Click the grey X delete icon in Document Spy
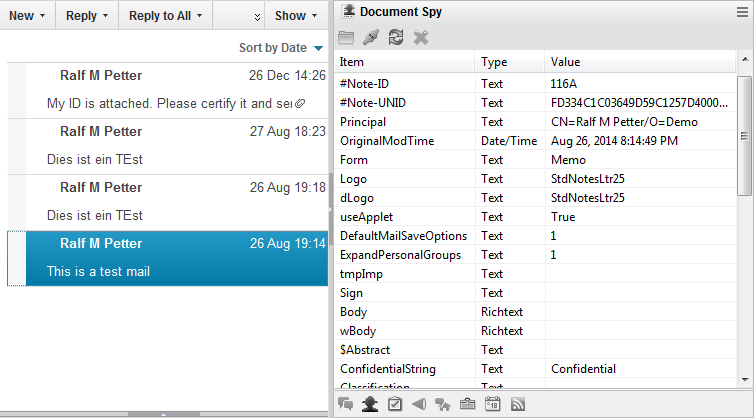The image size is (755, 419). [421, 37]
